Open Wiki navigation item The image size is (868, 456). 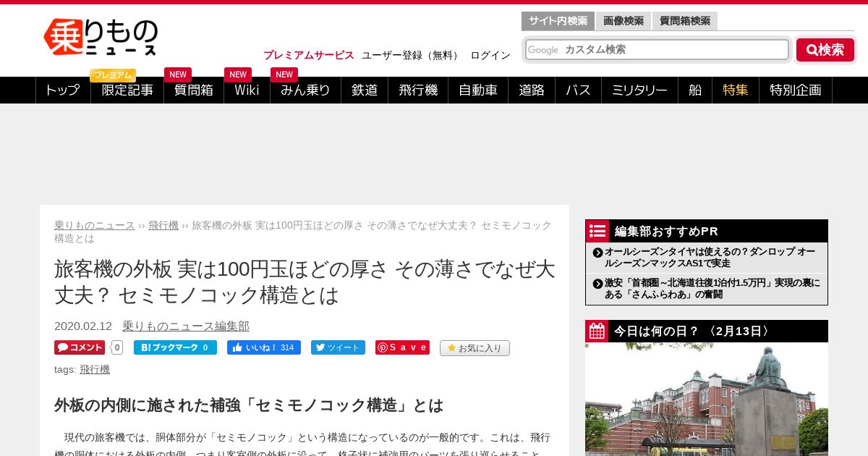click(x=247, y=90)
